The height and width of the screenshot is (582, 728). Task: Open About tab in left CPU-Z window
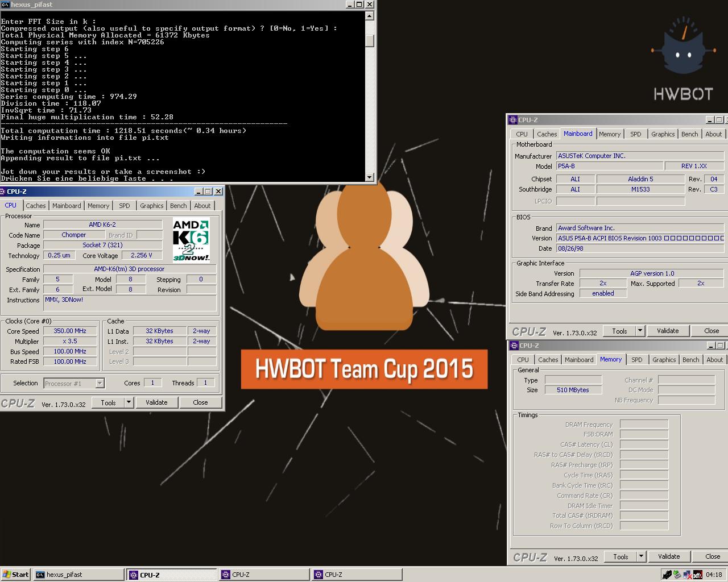[x=202, y=206]
